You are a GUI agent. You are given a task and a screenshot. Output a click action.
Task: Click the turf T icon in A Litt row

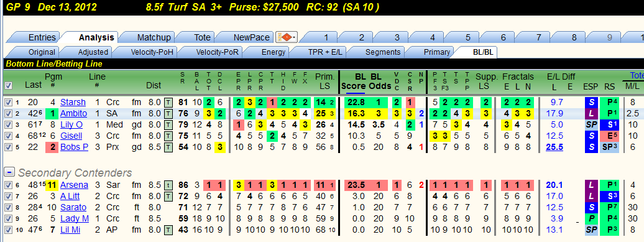tap(169, 197)
